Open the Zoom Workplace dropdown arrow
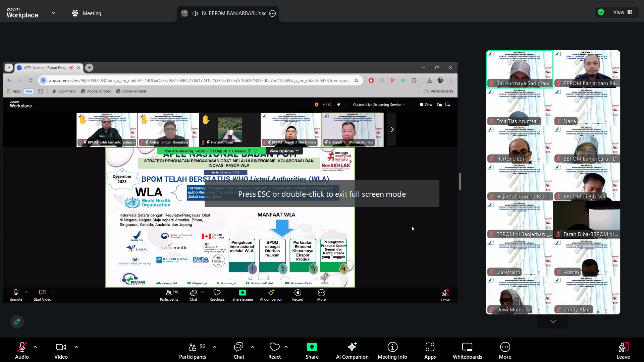 coord(54,13)
